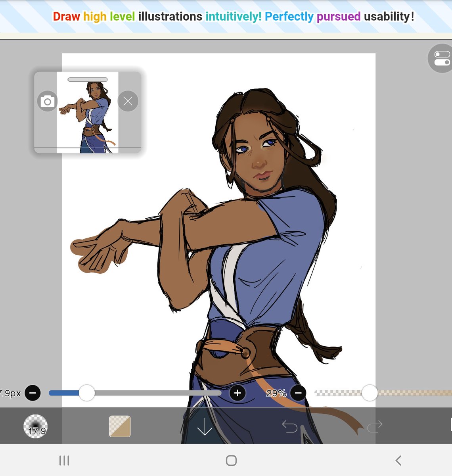The image size is (452, 476).
Task: Open the brush selector showing 17.9
Action: coord(36,426)
